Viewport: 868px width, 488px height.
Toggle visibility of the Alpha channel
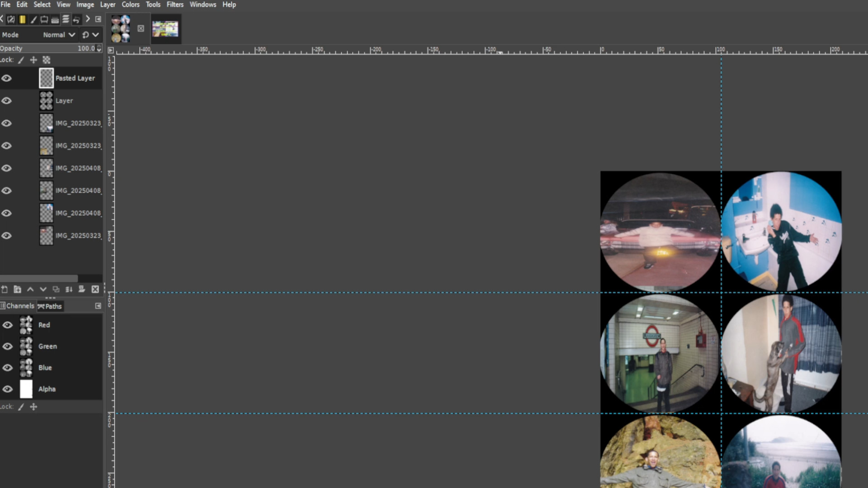[x=7, y=389]
